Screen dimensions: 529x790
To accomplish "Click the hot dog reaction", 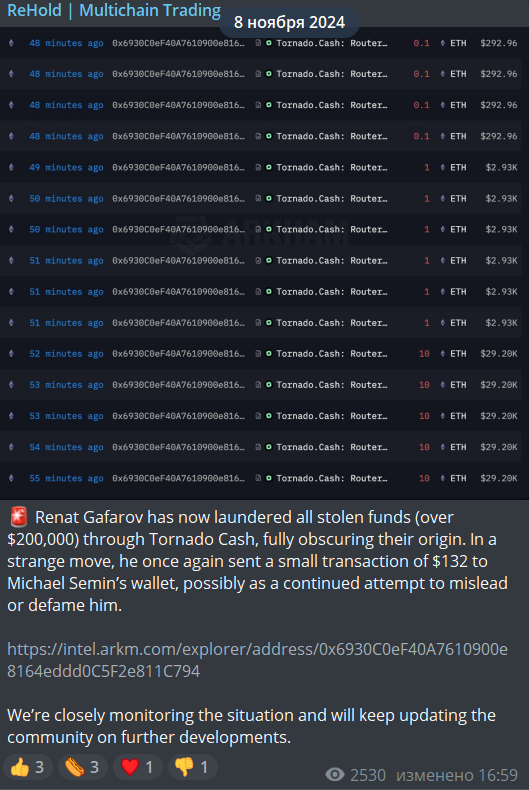I will (83, 767).
